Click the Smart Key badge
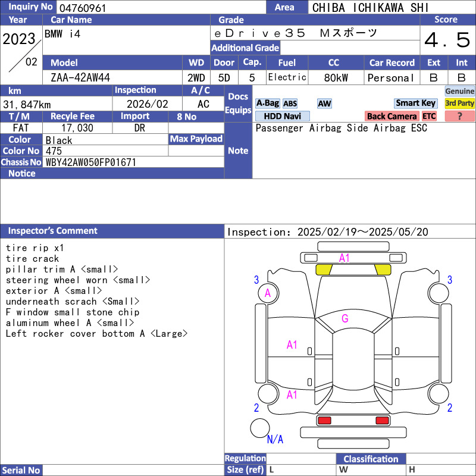Screen dimensions: 476x476 coord(416,104)
